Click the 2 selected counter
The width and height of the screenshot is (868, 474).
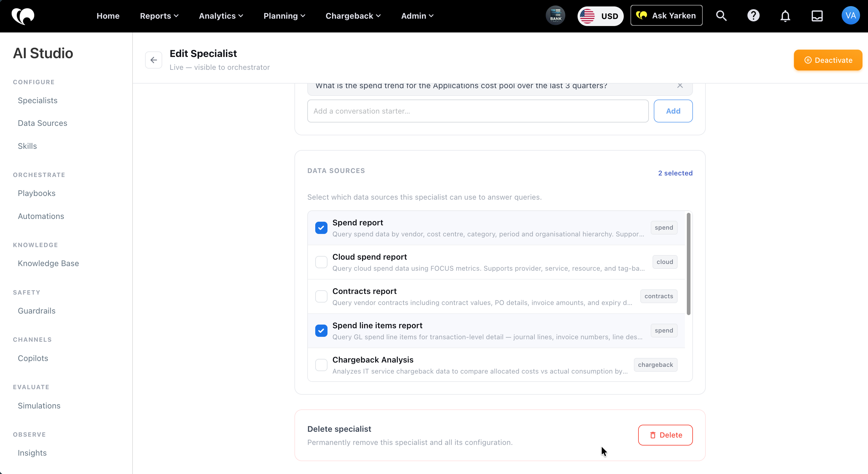[x=675, y=173]
